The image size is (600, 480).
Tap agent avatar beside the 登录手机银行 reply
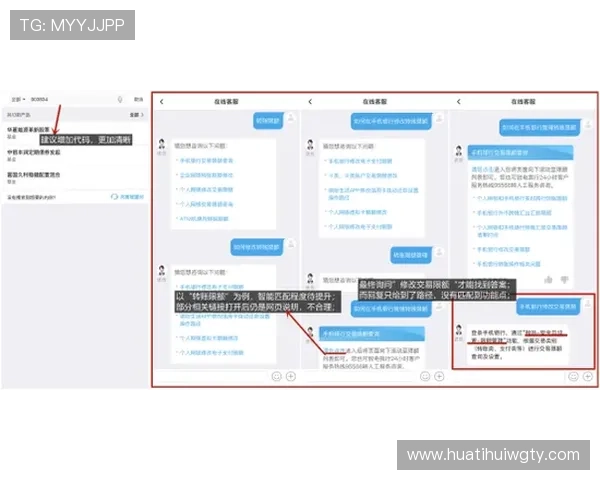pos(459,330)
